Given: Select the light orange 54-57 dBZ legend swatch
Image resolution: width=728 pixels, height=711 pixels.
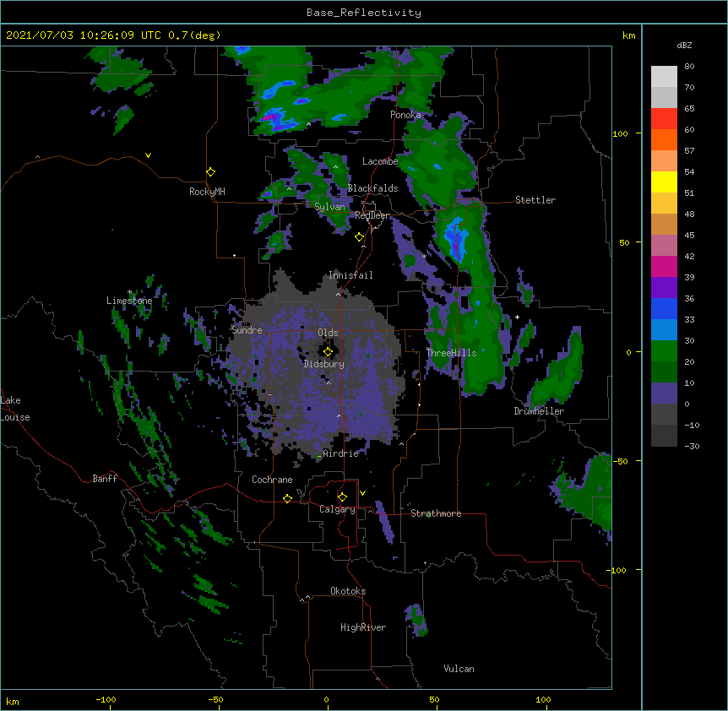Looking at the screenshot, I should (664, 160).
